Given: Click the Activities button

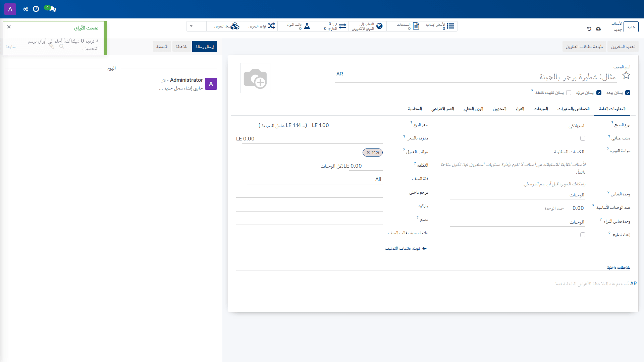Looking at the screenshot, I should click(162, 47).
